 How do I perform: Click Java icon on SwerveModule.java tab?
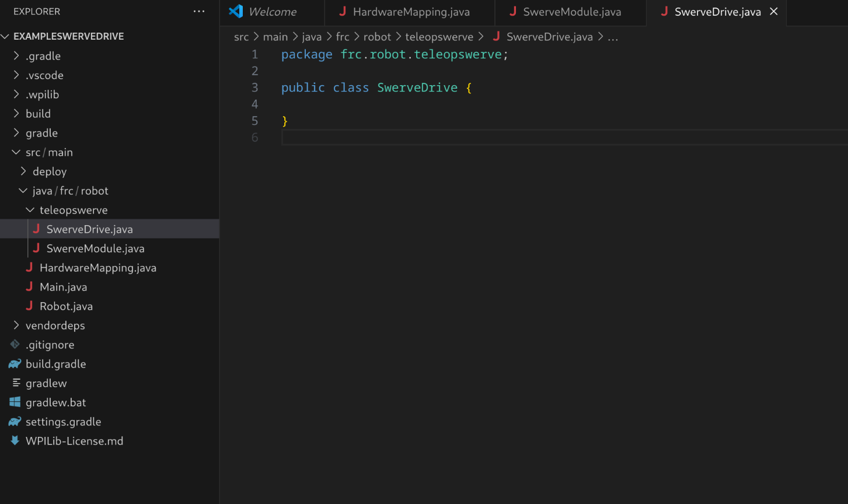coord(513,12)
